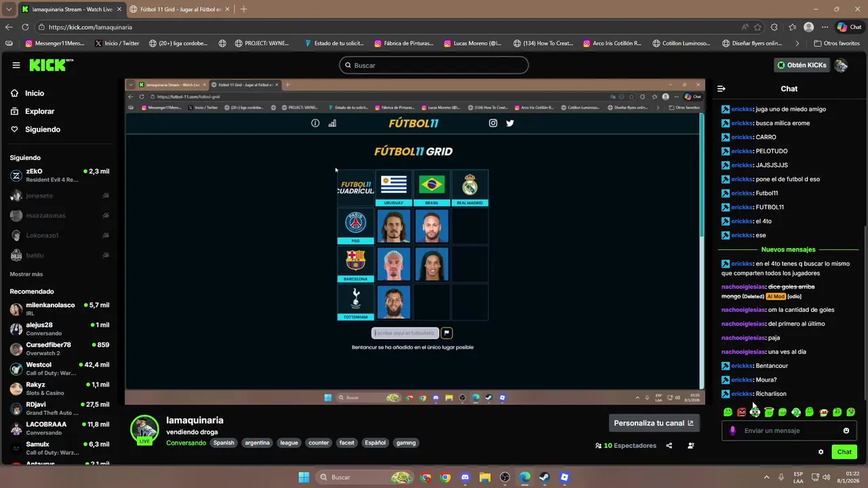Collapse the chat panel with arrow icon
The image size is (868, 488).
pos(722,89)
